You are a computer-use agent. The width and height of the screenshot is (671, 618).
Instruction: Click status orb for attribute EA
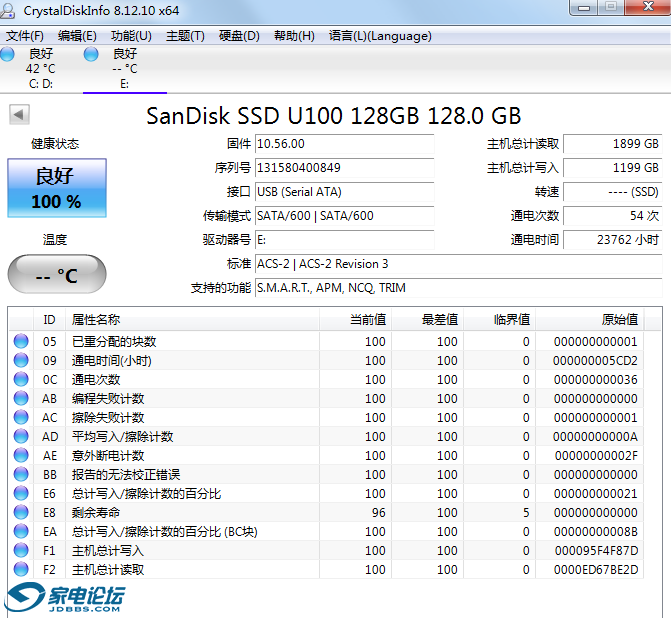tap(21, 531)
